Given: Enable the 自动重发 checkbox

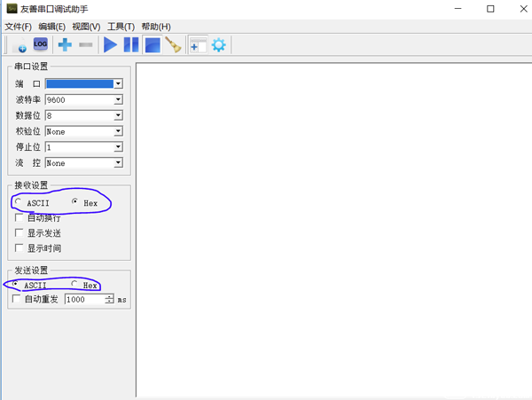Looking at the screenshot, I should pos(18,300).
